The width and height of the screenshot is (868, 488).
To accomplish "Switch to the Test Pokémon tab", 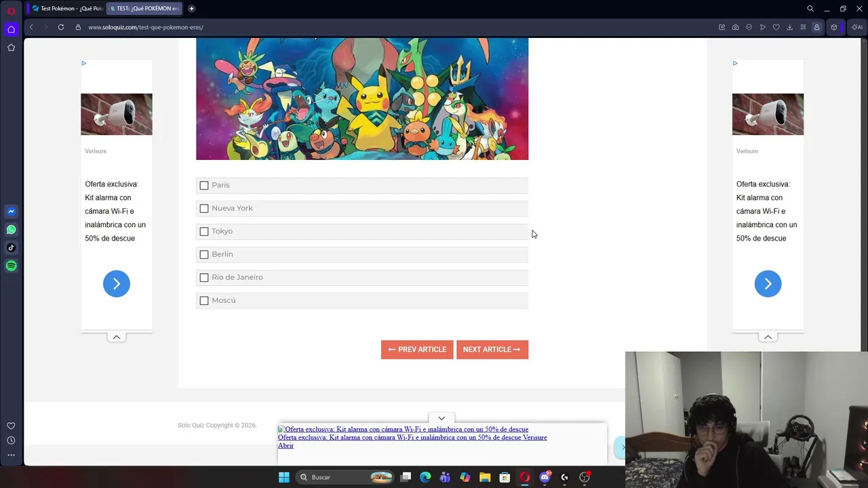I will tap(66, 9).
